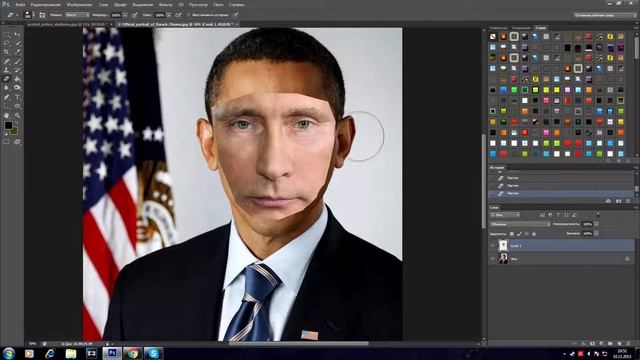Toggle Quick Mask mode button
Image resolution: width=640 pixels, height=360 pixels.
(7, 142)
